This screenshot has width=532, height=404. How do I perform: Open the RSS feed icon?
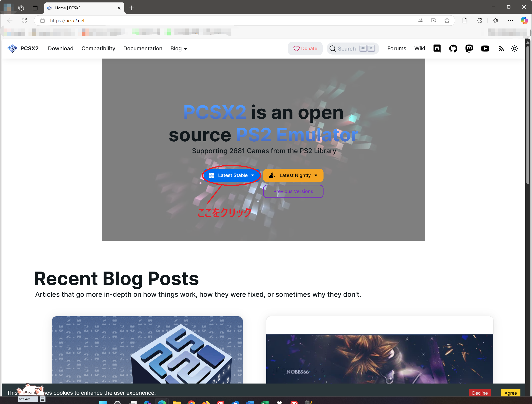point(501,49)
